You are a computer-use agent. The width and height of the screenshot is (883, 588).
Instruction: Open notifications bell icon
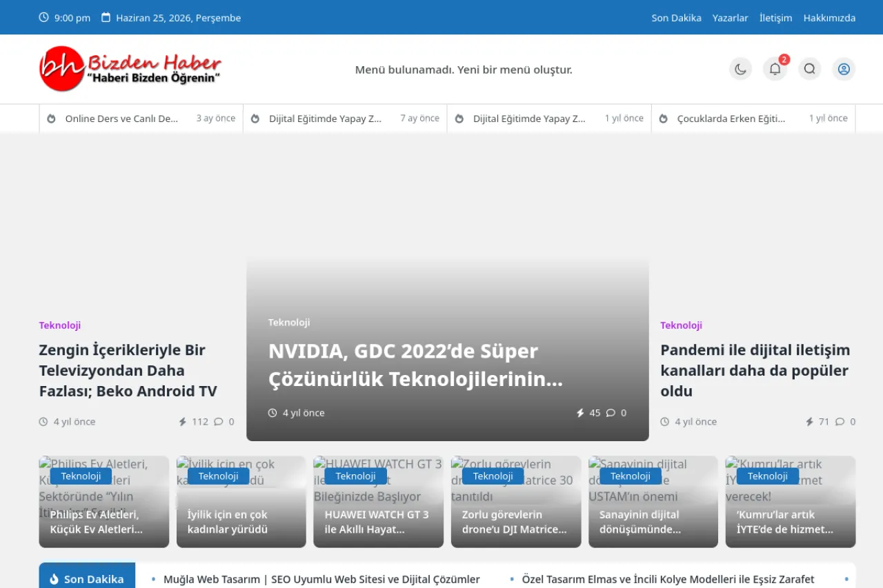775,69
